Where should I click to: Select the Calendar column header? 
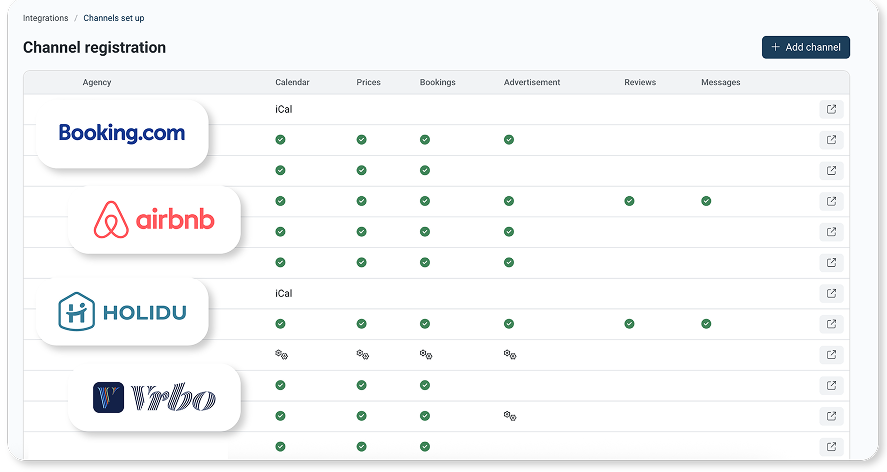[x=292, y=82]
